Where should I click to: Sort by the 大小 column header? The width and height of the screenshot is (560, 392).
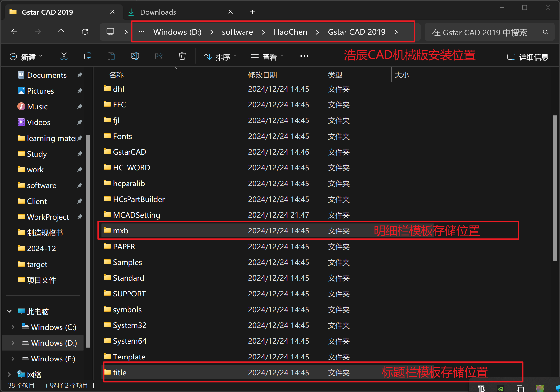point(402,75)
